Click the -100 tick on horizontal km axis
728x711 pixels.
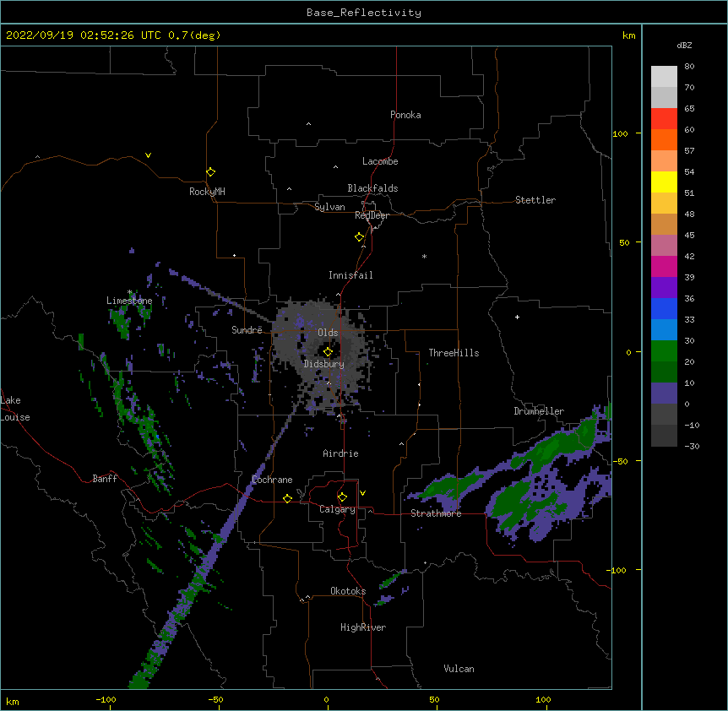106,700
